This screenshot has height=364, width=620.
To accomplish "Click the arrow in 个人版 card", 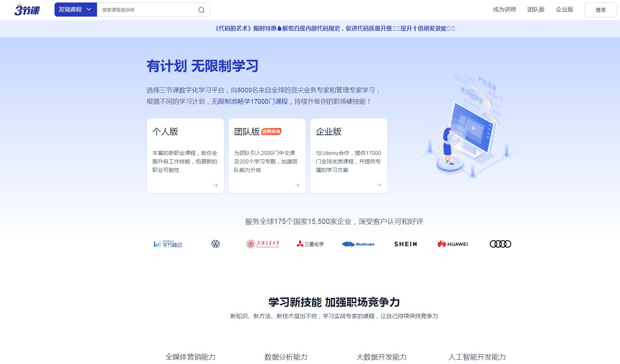I will point(216,185).
